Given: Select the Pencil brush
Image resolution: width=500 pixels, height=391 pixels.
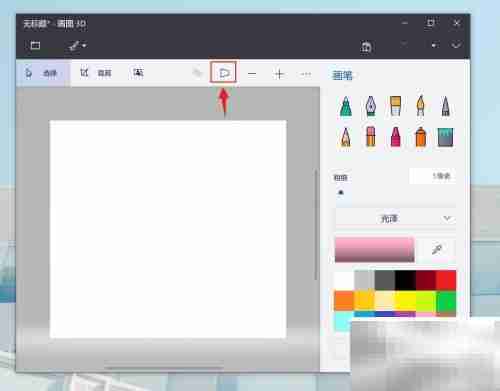Looking at the screenshot, I should tap(345, 137).
